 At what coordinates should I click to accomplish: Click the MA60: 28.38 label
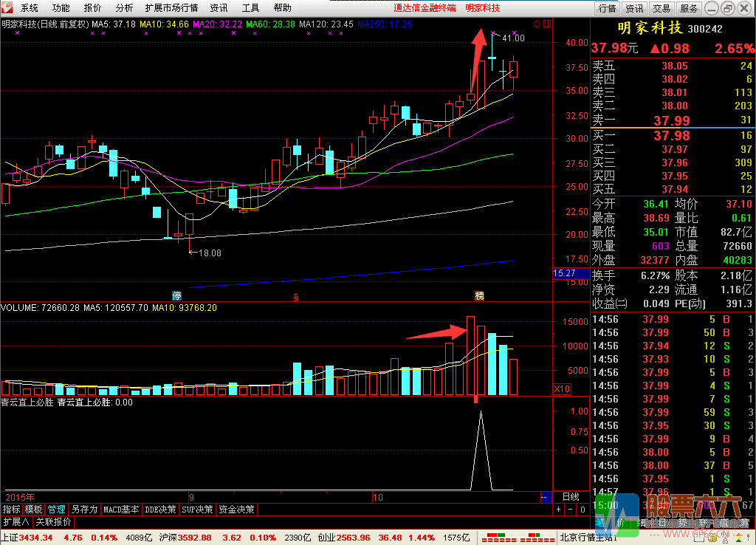(x=270, y=24)
